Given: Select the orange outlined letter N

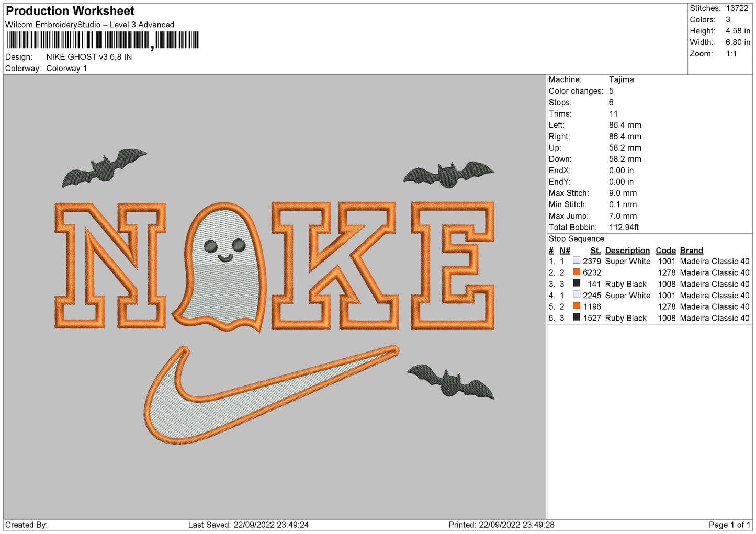Looking at the screenshot, I should [x=110, y=265].
